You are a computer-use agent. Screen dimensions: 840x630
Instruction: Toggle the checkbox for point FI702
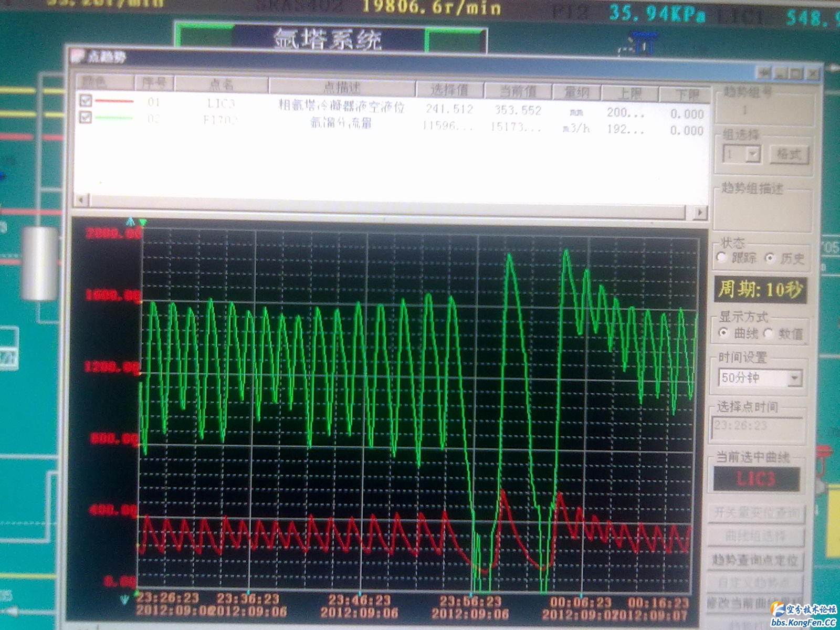86,117
